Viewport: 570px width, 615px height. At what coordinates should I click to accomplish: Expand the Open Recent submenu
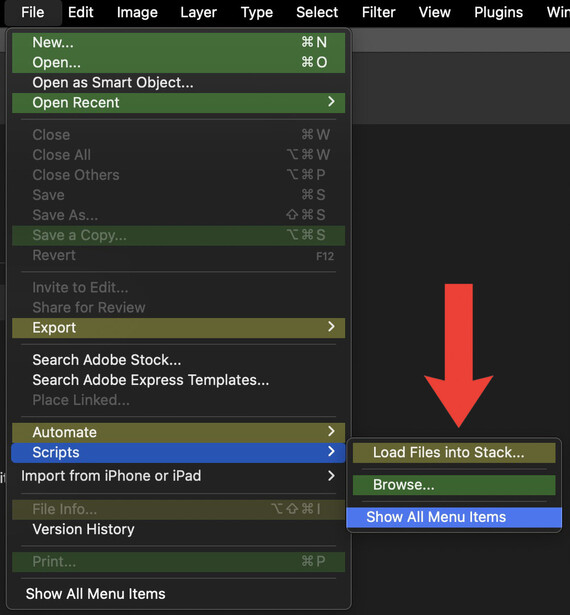click(x=178, y=103)
